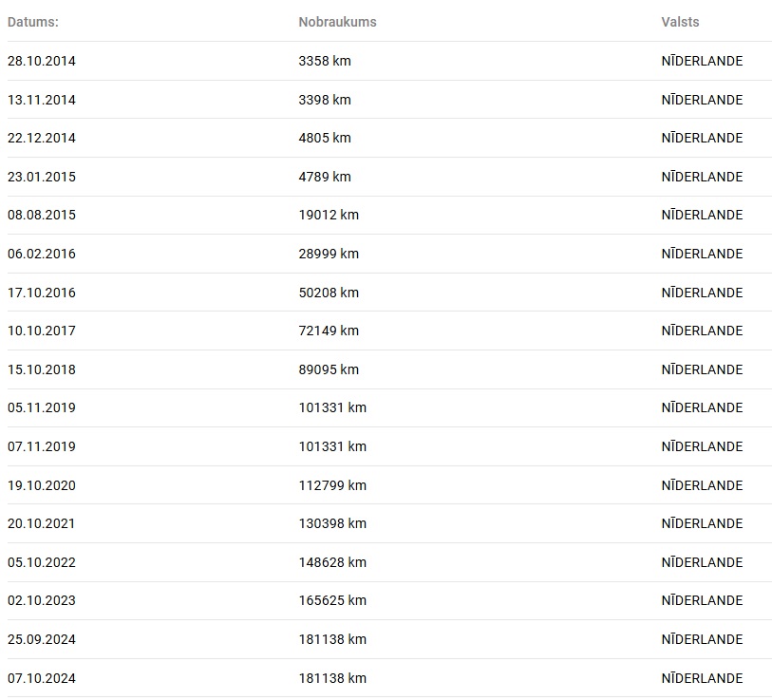Screen dimensions: 772x700
Task: Select 181138 km for 07.10.2024
Action: click(332, 678)
